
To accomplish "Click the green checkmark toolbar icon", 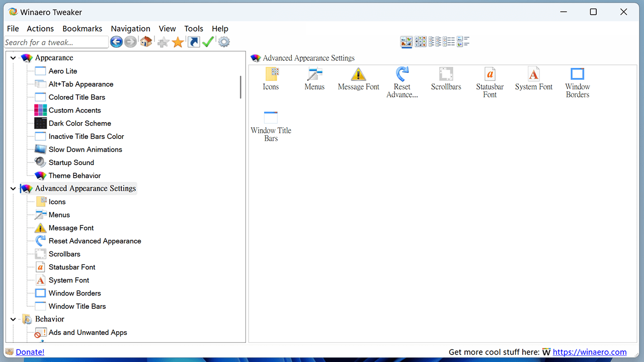I will click(x=208, y=42).
